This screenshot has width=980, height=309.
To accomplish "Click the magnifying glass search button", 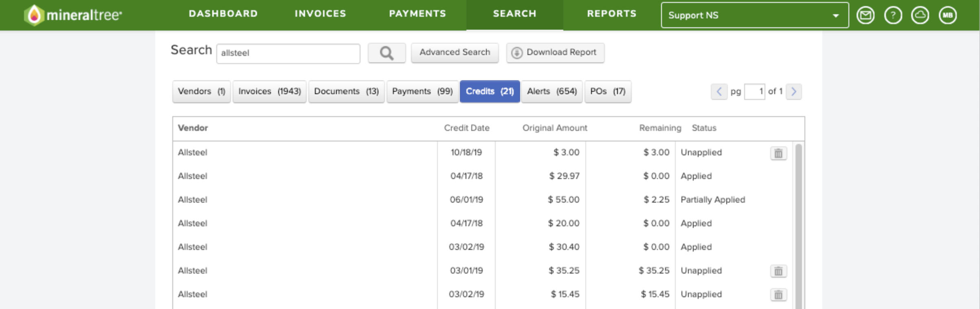I will coord(387,53).
